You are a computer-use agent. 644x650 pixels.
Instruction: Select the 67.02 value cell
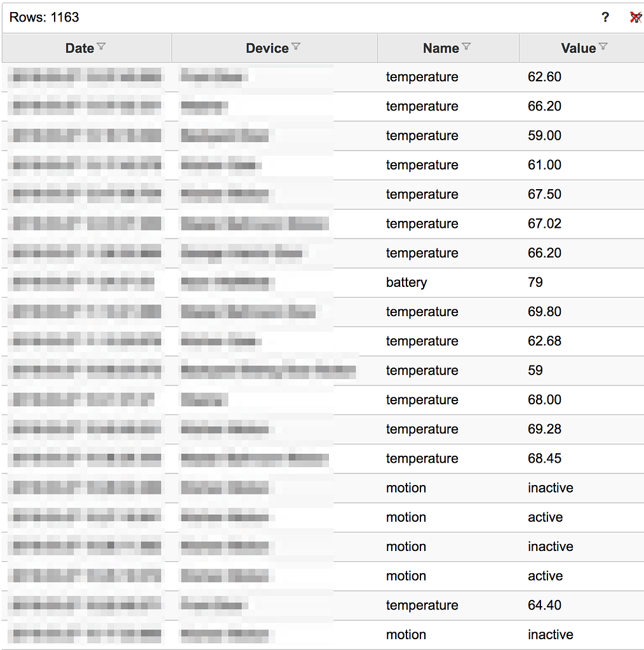544,223
